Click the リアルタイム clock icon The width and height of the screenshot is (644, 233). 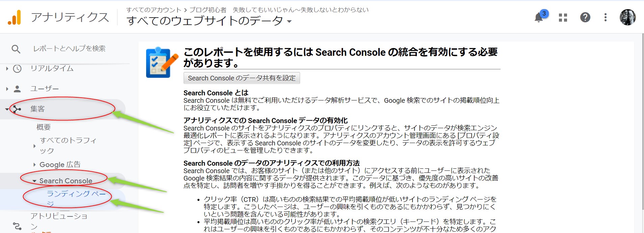(x=17, y=69)
